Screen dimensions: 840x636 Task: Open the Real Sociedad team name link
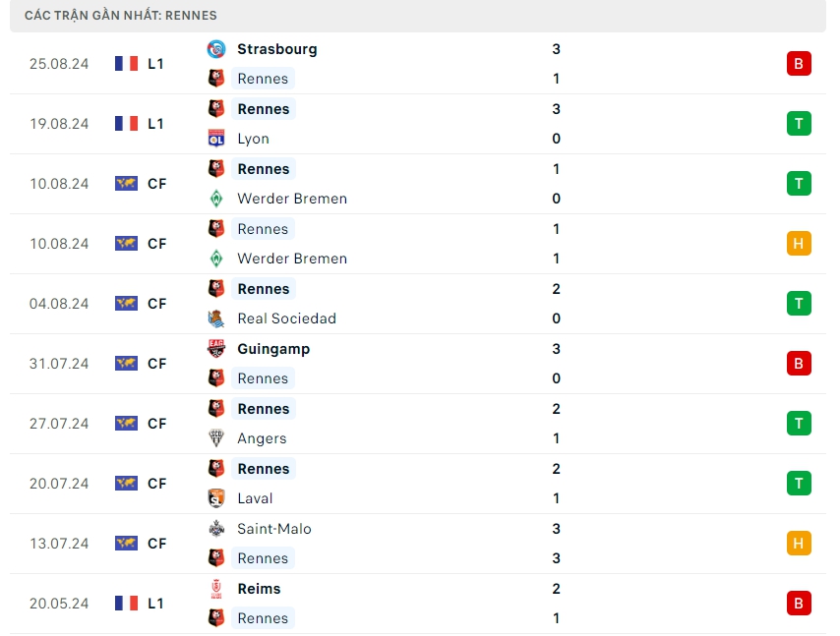click(286, 318)
